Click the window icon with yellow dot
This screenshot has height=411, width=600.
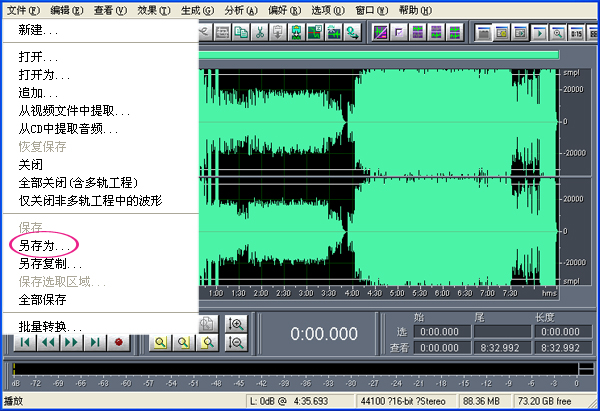coord(502,33)
